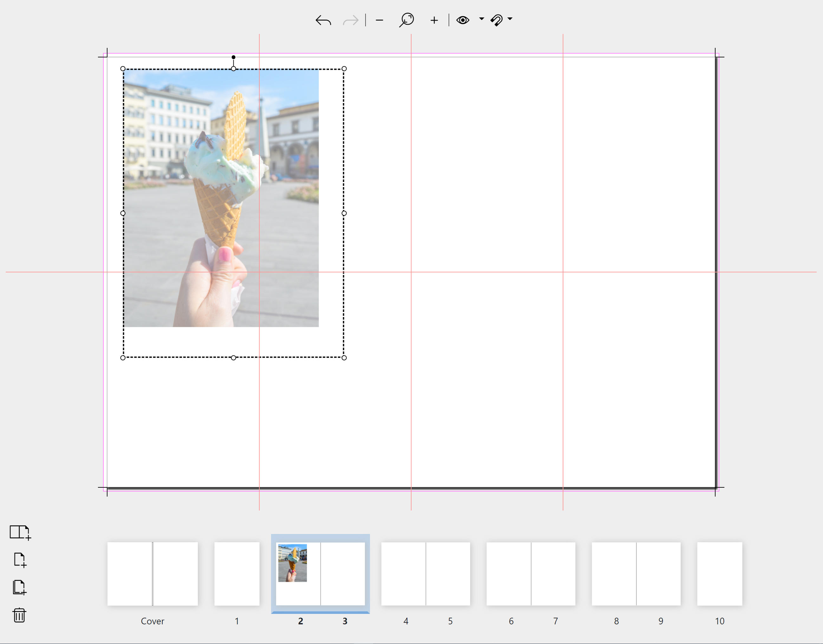Click the undo arrow icon
Viewport: 823px width, 644px height.
[323, 20]
